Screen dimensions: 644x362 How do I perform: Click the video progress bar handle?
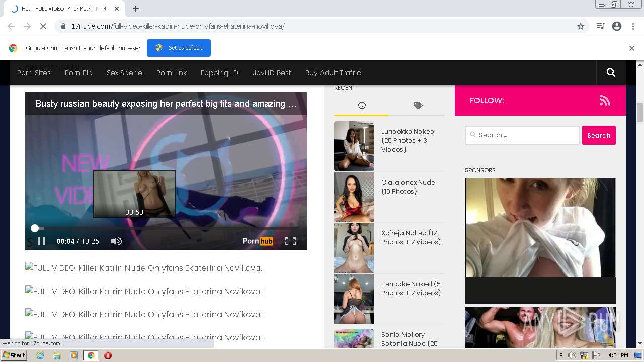tap(35, 228)
